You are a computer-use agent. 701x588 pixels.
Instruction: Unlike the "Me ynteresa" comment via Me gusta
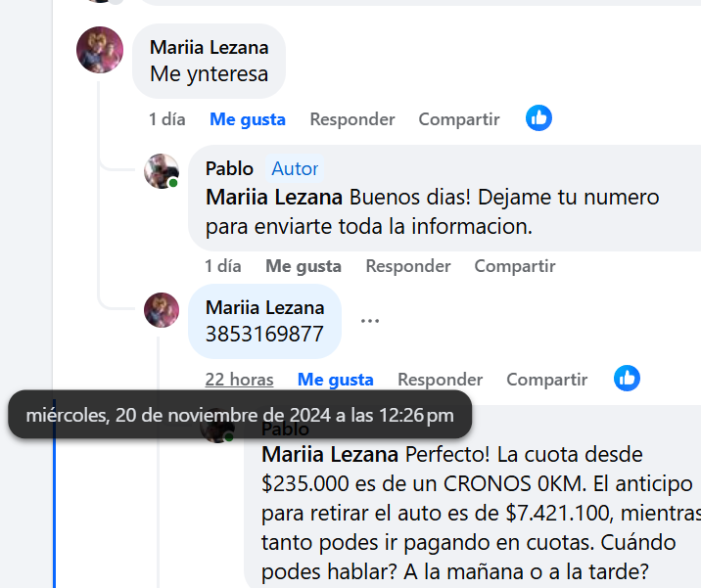tap(248, 119)
